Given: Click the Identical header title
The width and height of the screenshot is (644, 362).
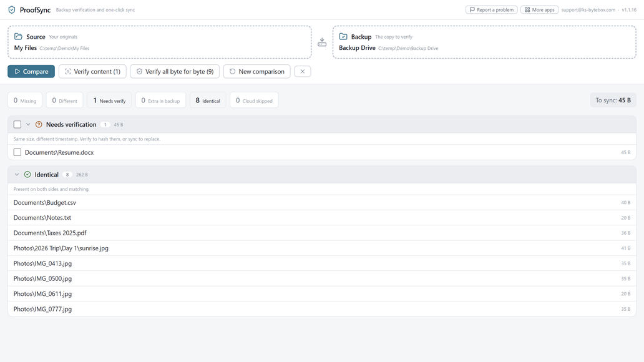Looking at the screenshot, I should click(46, 175).
